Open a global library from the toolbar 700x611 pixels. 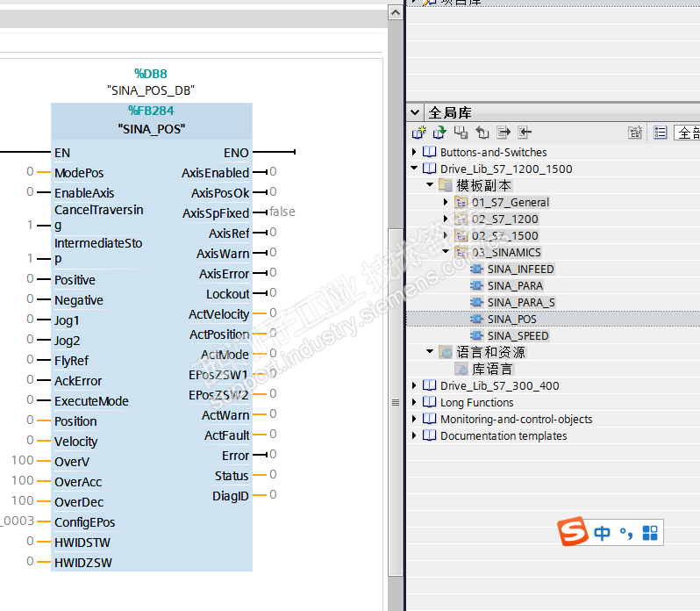point(439,133)
